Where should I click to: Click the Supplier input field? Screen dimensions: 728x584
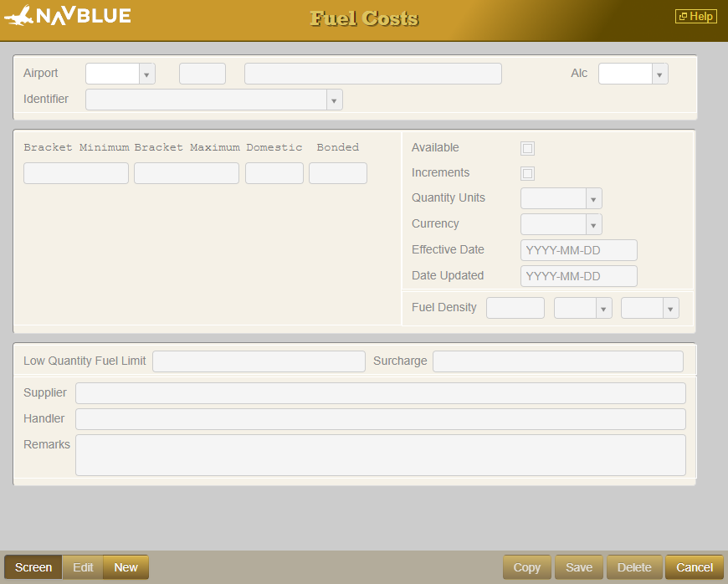381,393
